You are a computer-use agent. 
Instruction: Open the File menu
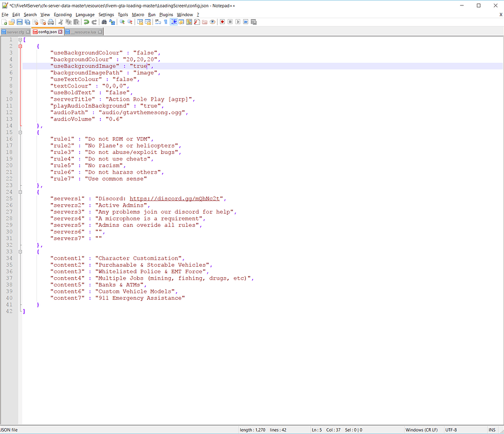(x=5, y=15)
